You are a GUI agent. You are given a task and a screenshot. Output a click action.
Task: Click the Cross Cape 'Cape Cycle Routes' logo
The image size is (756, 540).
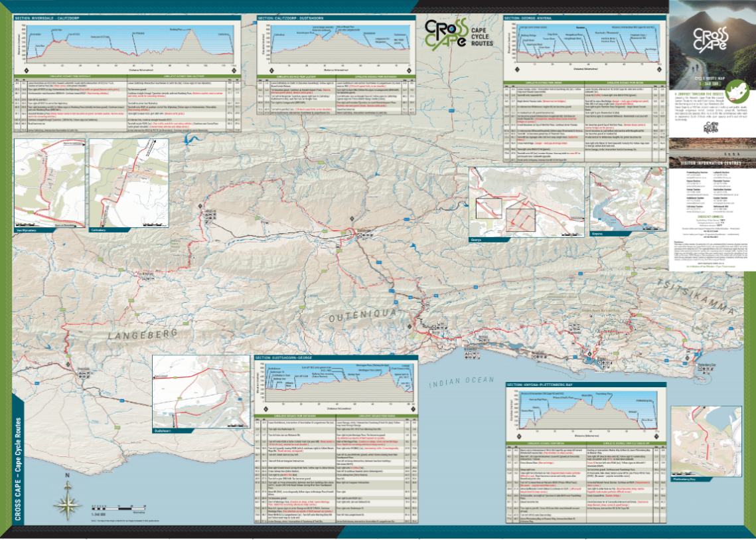pos(459,34)
